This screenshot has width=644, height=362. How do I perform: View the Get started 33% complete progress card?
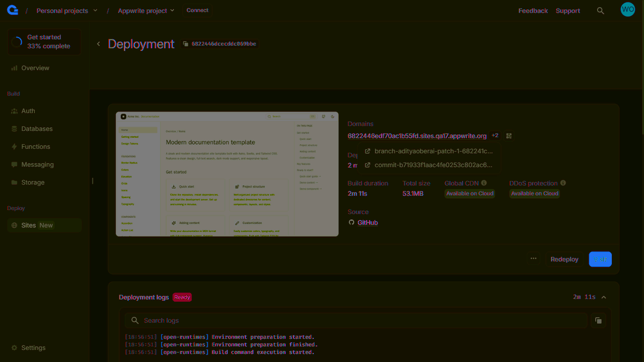pos(44,41)
